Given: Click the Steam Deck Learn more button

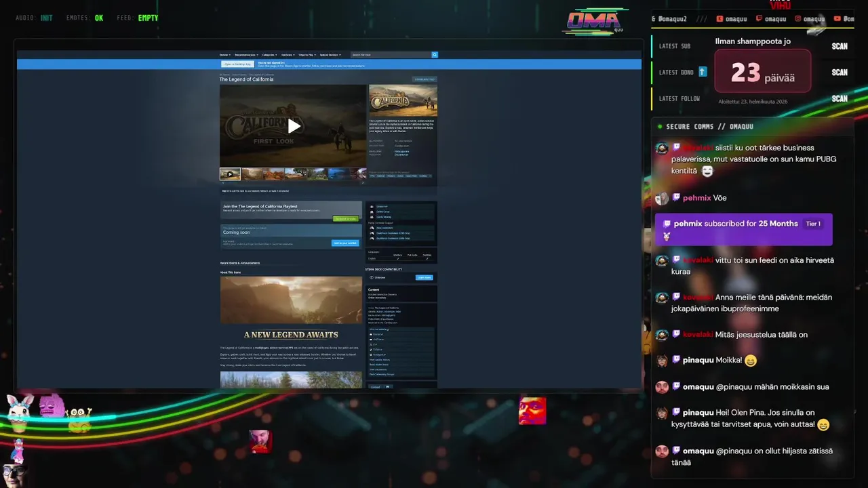Looking at the screenshot, I should coord(424,277).
